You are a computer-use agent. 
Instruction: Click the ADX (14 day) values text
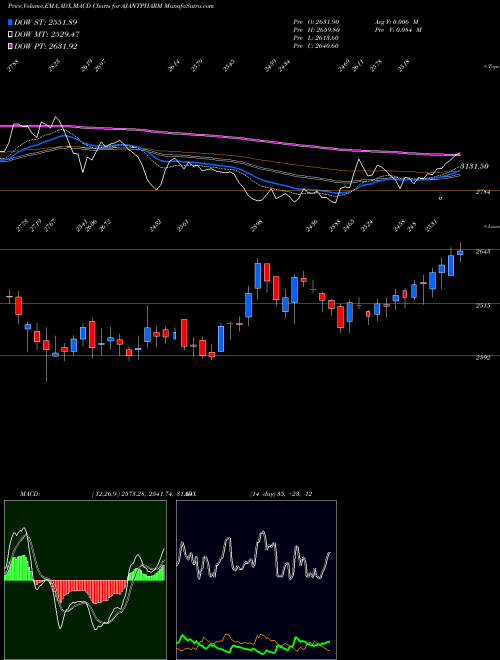[281, 494]
